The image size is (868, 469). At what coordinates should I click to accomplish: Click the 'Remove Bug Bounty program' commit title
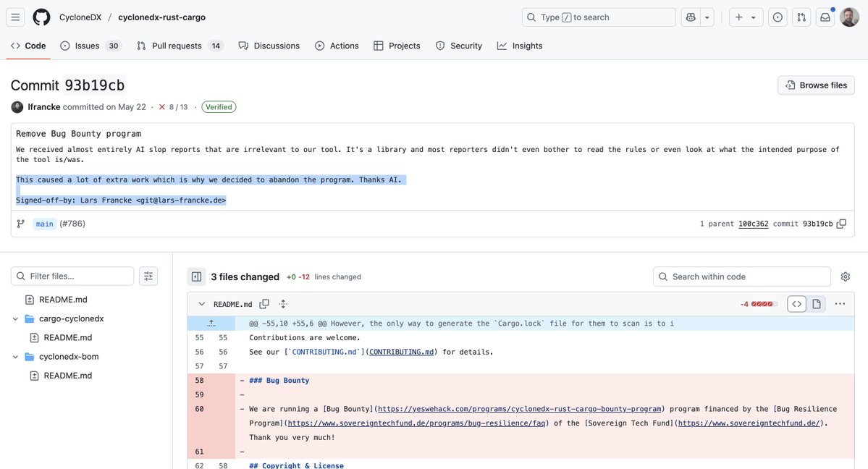(78, 133)
